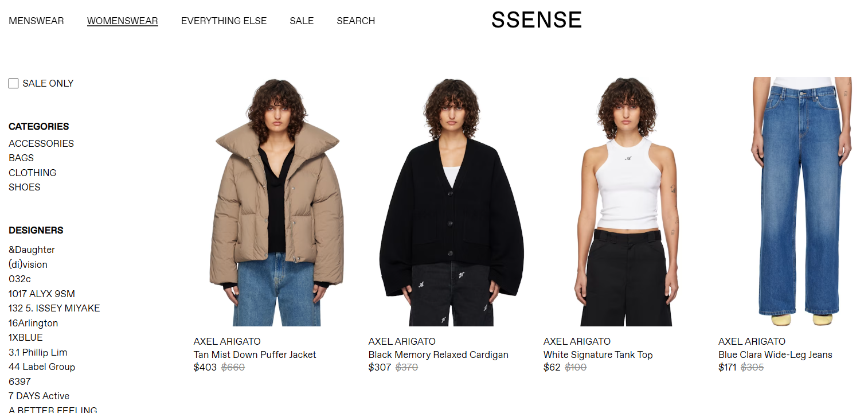Select the WOMENSWEAR navigation item
This screenshot has height=413, width=868.
click(x=123, y=21)
